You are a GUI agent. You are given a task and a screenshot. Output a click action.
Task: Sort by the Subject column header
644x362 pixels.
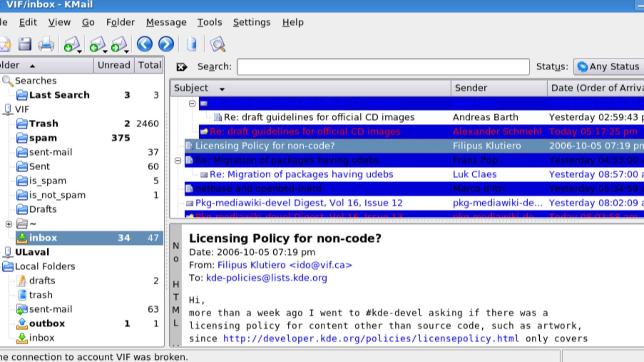click(310, 88)
